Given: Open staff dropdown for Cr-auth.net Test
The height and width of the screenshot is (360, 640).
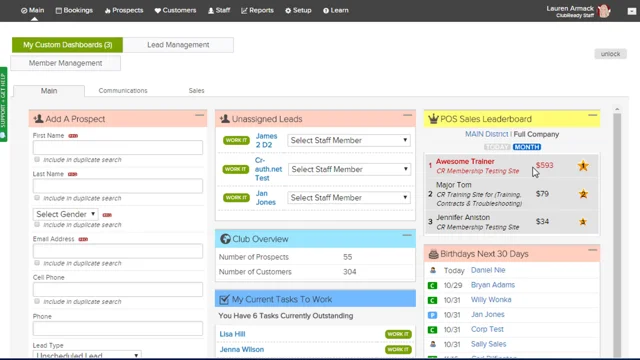Looking at the screenshot, I should coord(349,169).
